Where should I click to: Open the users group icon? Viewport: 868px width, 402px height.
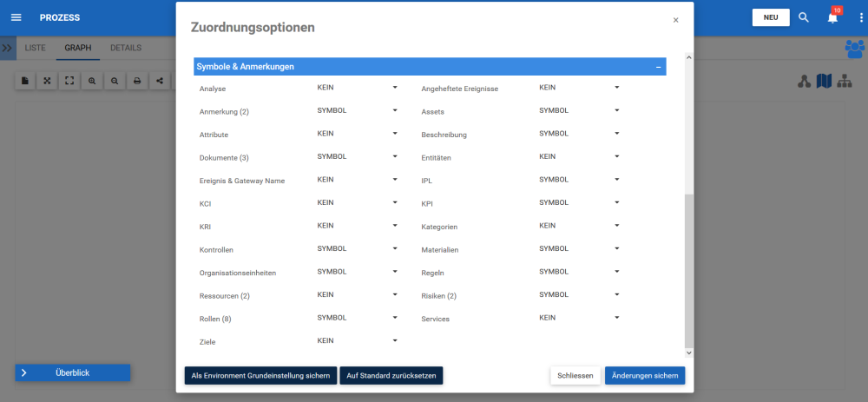pyautogui.click(x=855, y=49)
